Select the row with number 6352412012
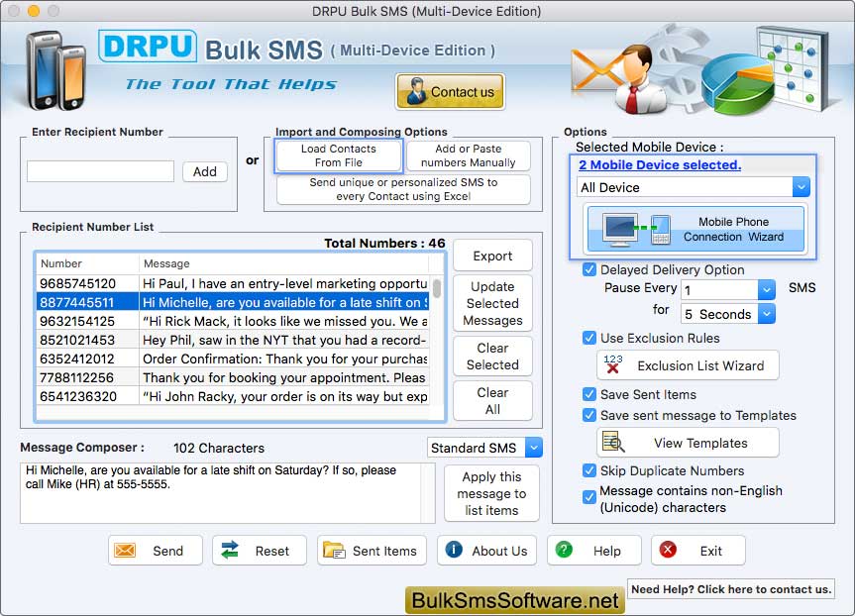Viewport: 855px width, 616px height. [x=232, y=359]
